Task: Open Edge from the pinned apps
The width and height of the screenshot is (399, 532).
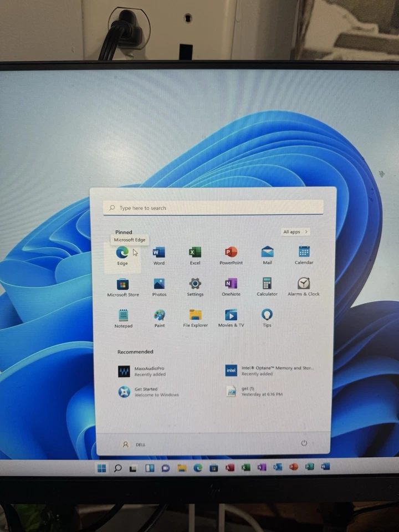Action: click(122, 256)
